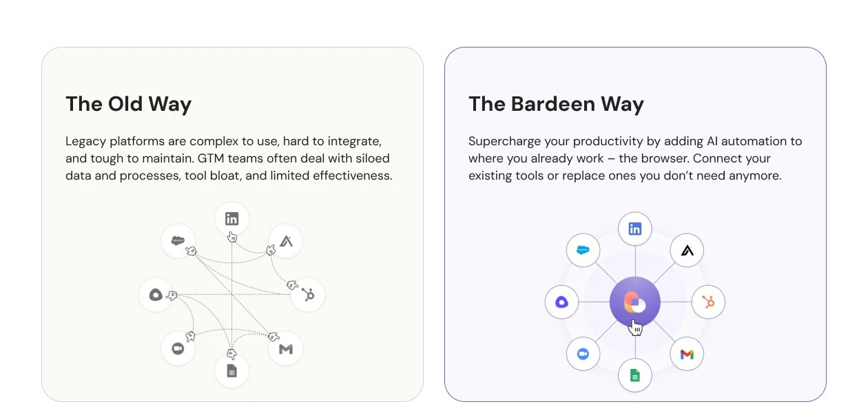Select the blue Salesforce icon in Bardeen Way diagram
This screenshot has height=413, width=868.
583,250
